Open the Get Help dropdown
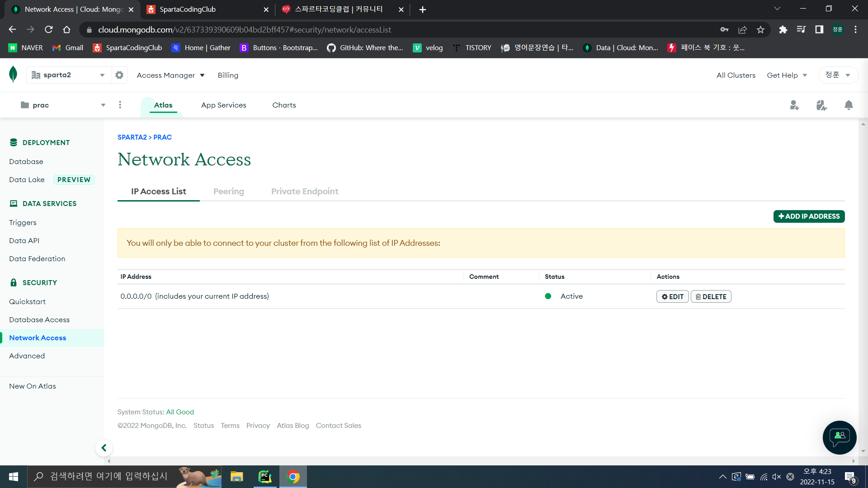Viewport: 868px width, 488px height. click(x=787, y=75)
